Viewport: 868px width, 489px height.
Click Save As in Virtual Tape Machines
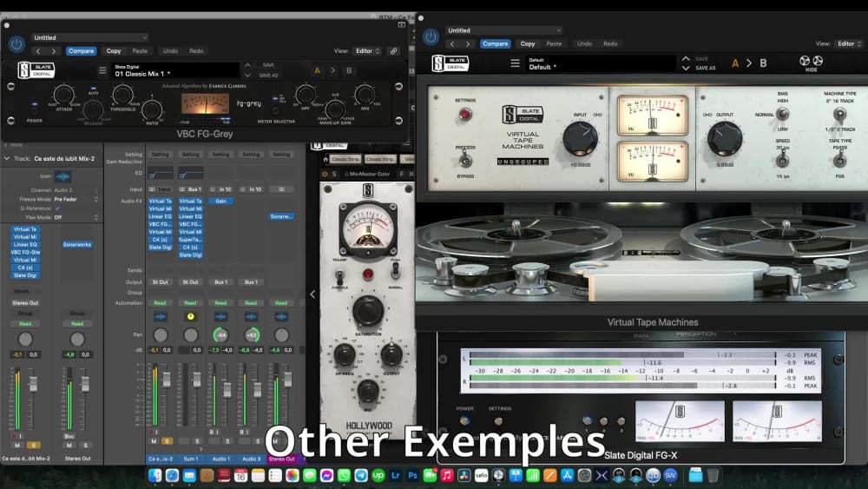click(x=705, y=68)
